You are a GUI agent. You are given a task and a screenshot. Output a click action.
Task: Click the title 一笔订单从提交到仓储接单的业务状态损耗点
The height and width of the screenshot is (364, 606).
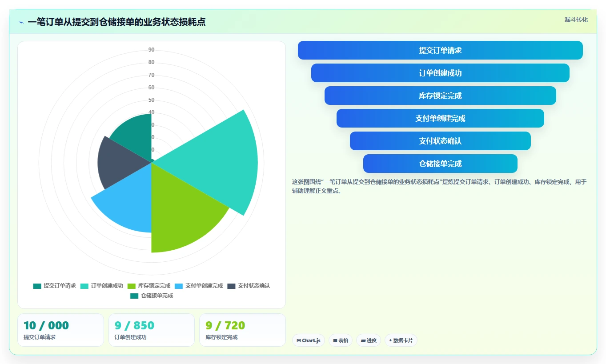(116, 22)
